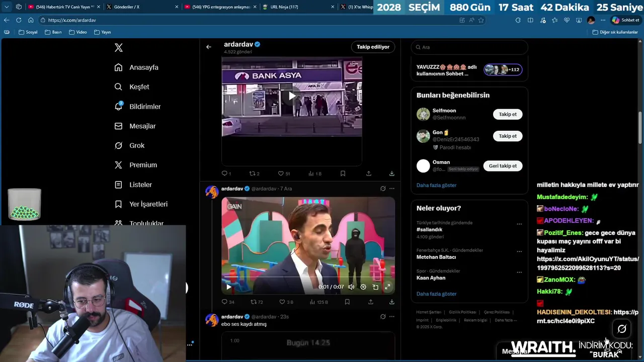
Task: Follow Selfmoon with Takip et
Action: tap(508, 114)
